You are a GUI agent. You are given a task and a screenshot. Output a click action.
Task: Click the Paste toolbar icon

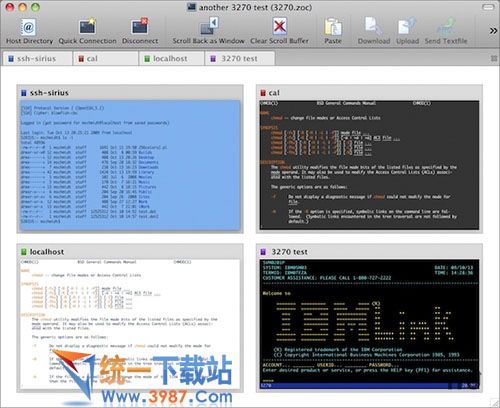333,32
